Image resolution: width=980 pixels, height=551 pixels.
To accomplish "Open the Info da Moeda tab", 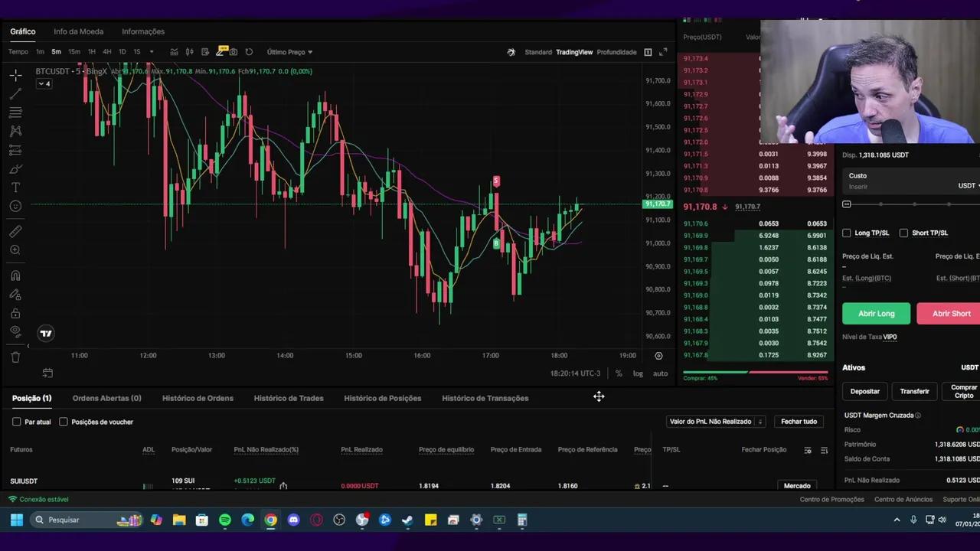I will [x=78, y=31].
